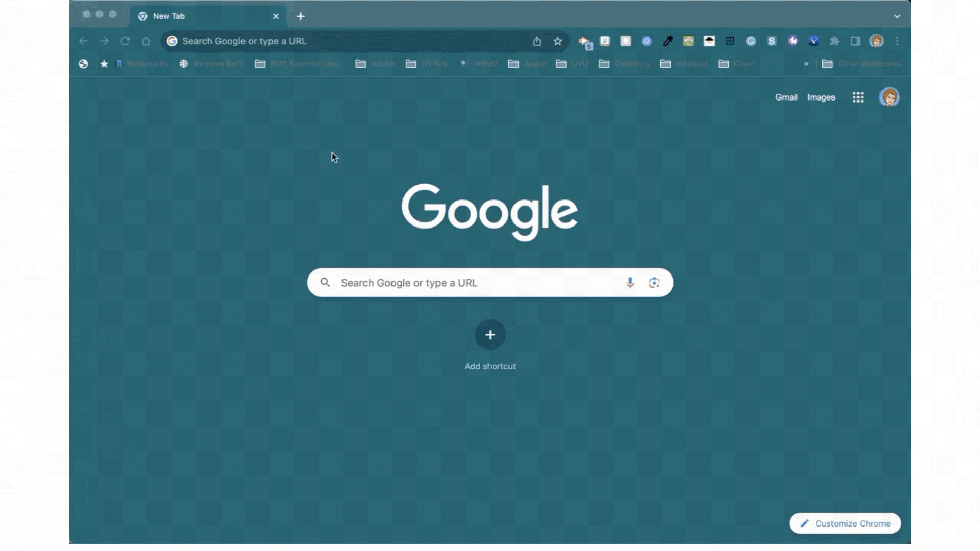Screen dimensions: 980x551
Task: Open the green printer extension
Action: pyautogui.click(x=689, y=41)
